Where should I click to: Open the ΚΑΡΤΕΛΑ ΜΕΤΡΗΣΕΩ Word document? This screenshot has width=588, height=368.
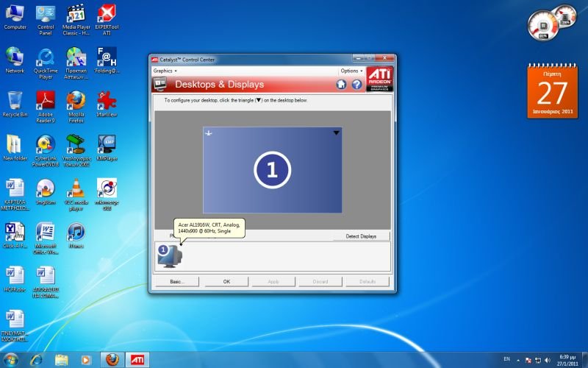pos(15,195)
